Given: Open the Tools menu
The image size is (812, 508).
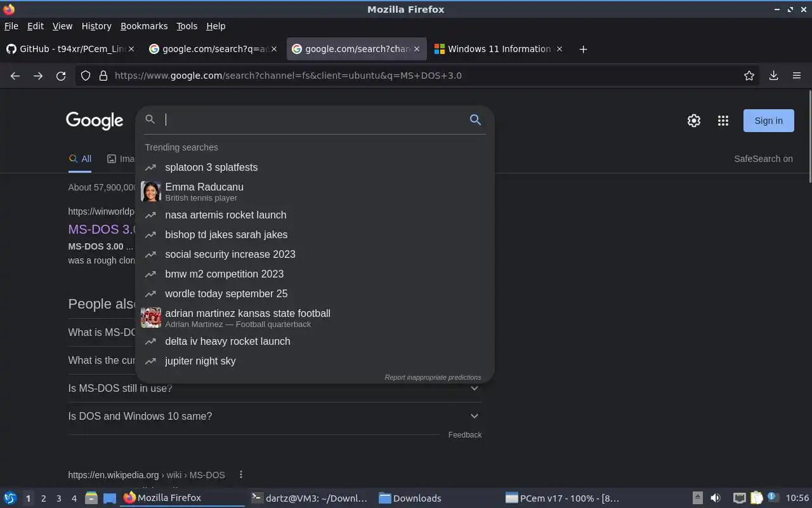Looking at the screenshot, I should 187,26.
